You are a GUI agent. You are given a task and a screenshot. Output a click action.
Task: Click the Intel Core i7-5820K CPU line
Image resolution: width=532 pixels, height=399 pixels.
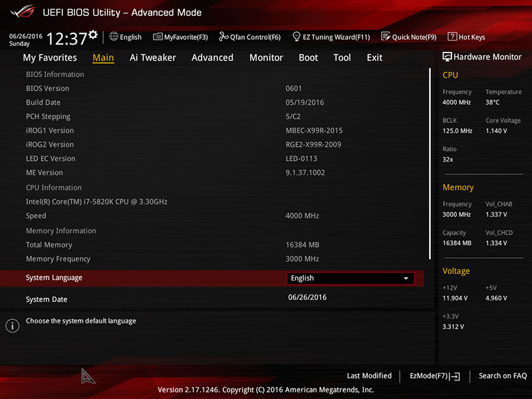(96, 201)
